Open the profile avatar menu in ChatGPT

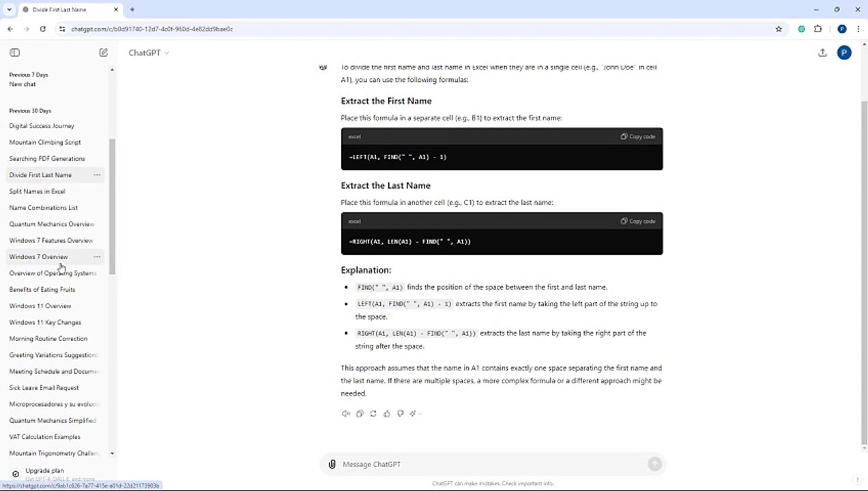coord(844,53)
